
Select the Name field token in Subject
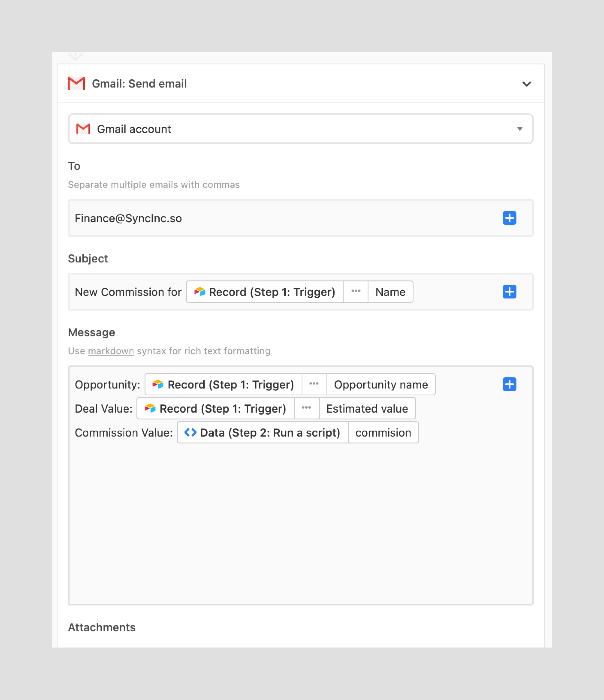click(390, 292)
